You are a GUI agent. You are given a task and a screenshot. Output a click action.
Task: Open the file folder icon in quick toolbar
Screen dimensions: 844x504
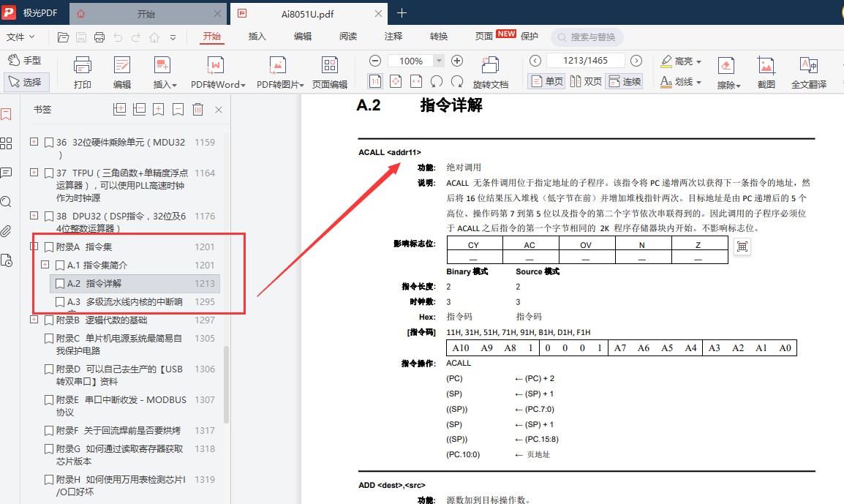(x=63, y=37)
